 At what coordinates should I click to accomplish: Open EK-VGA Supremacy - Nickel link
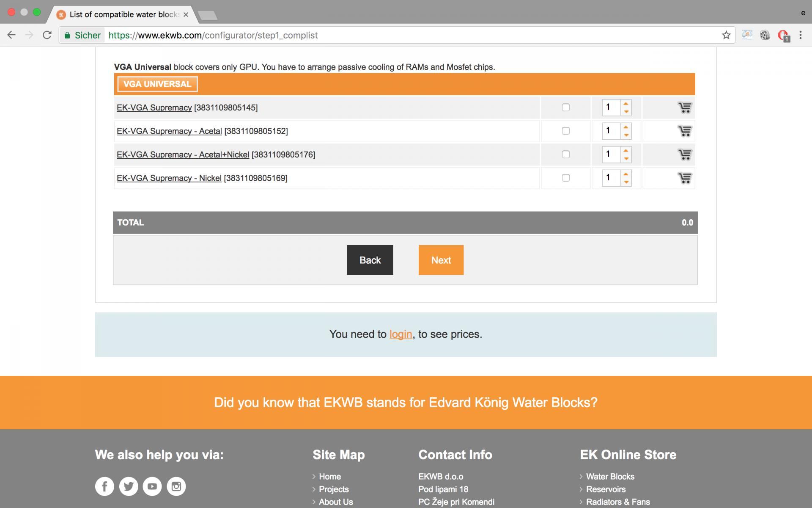(x=169, y=178)
